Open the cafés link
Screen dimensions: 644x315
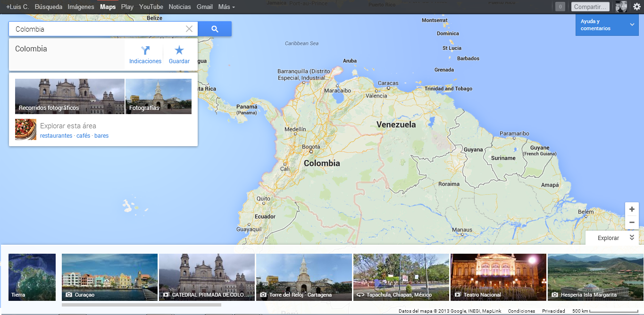pos(84,136)
